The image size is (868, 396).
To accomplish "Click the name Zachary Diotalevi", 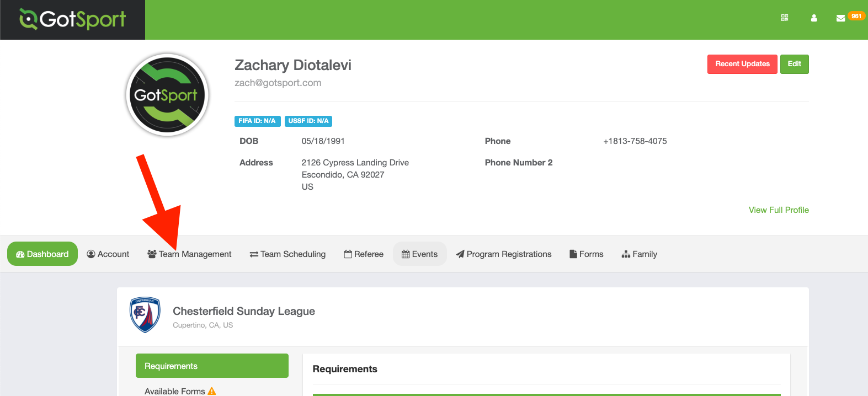I will (x=293, y=65).
